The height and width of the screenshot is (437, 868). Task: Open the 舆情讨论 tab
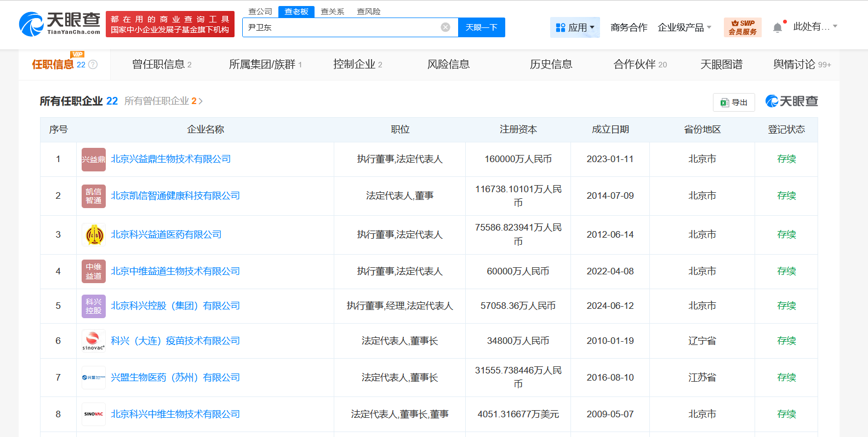pyautogui.click(x=802, y=65)
